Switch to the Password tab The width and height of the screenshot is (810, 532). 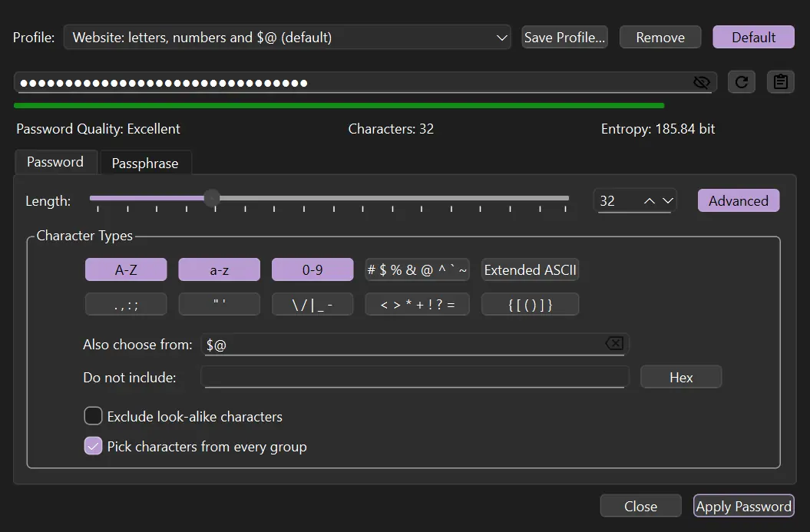click(55, 162)
